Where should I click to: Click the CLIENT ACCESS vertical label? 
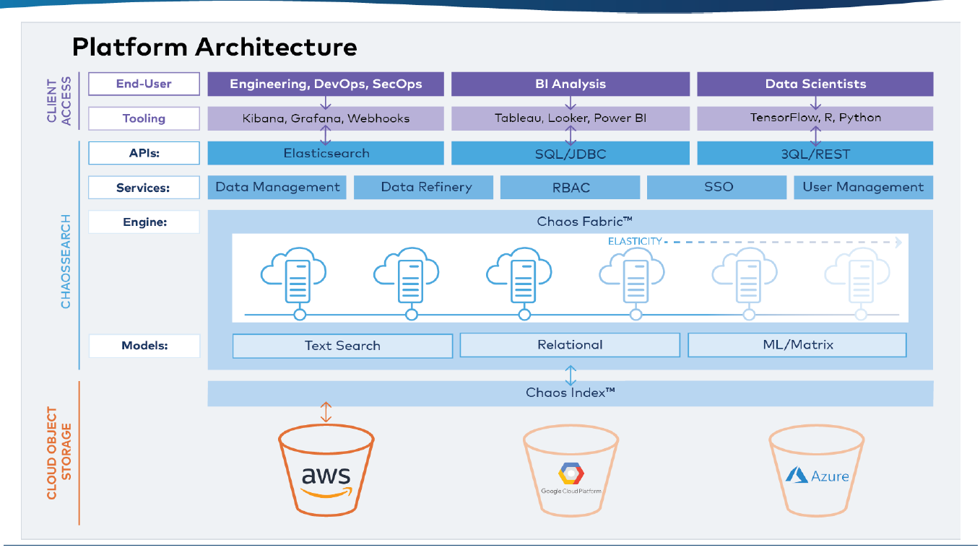click(60, 101)
